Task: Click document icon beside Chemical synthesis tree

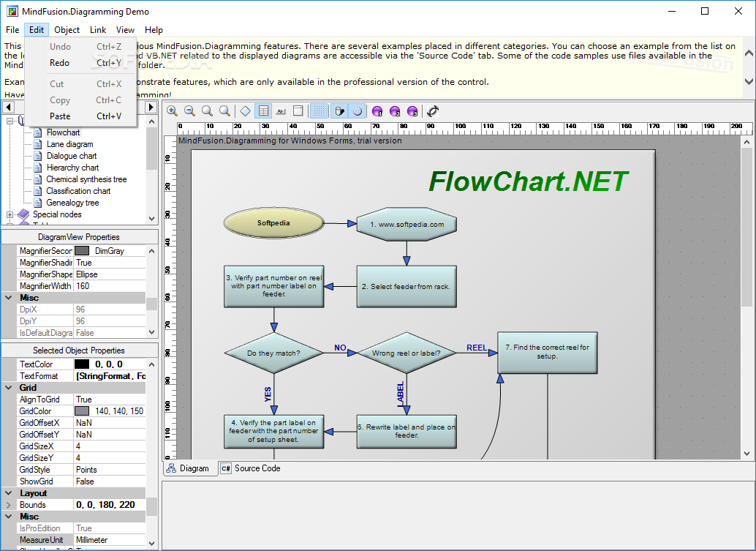Action: (x=37, y=179)
